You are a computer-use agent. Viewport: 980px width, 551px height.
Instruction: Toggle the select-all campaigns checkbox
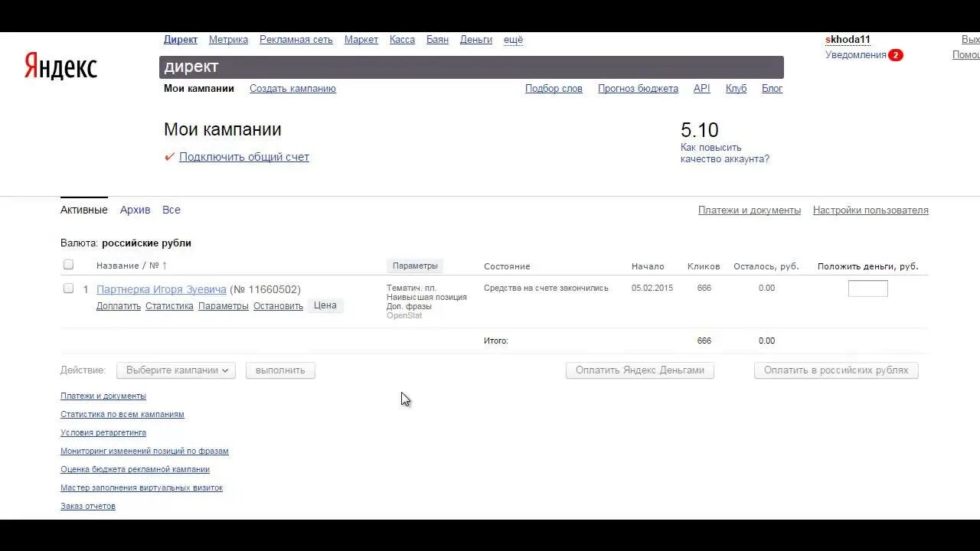pyautogui.click(x=68, y=265)
